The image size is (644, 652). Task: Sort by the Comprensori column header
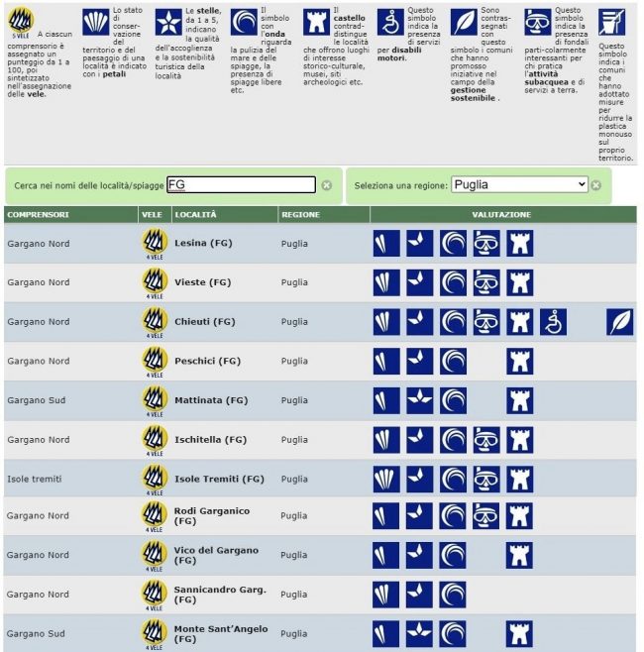[37, 214]
